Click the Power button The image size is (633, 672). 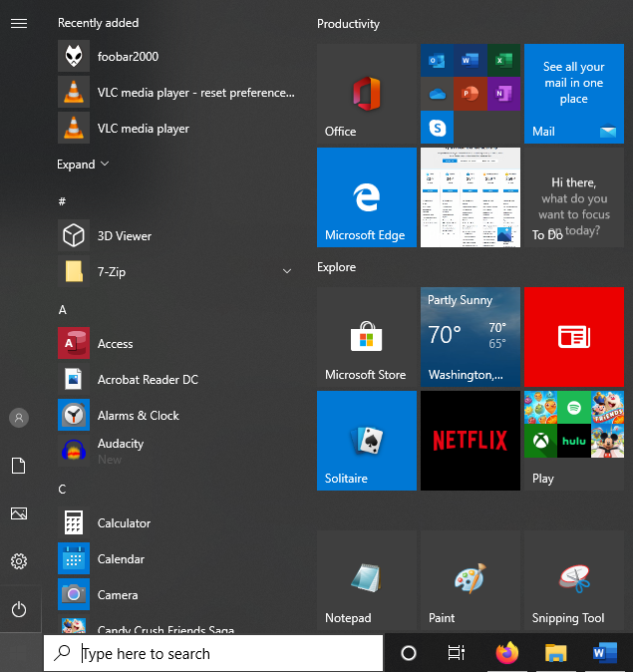tap(18, 609)
